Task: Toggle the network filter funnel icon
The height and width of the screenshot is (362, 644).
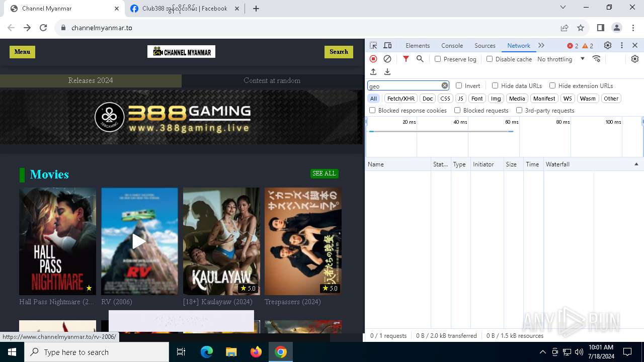Action: click(x=406, y=59)
